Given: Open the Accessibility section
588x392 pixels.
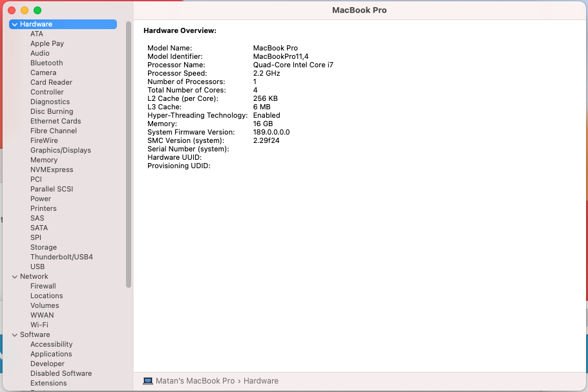Looking at the screenshot, I should [52, 344].
